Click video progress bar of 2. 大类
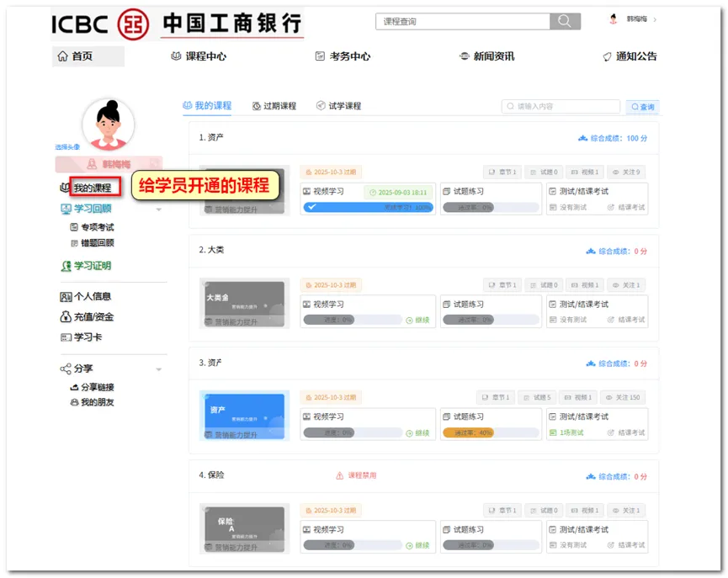 click(x=353, y=320)
